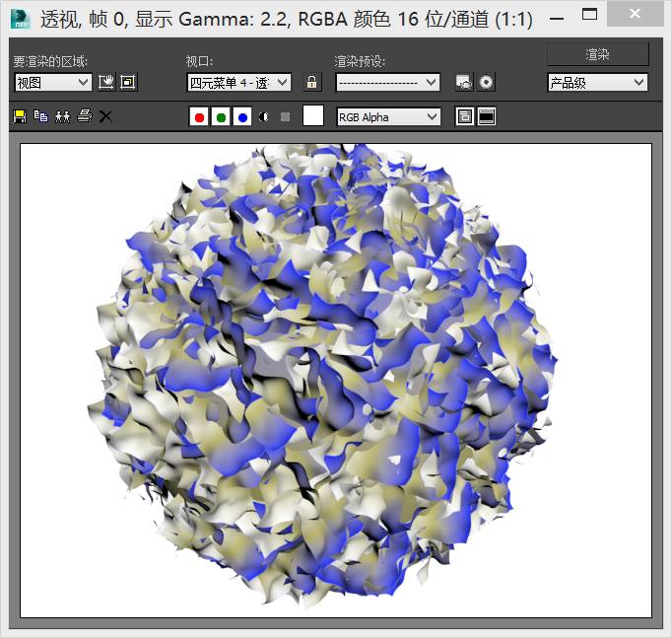Open the RGB Alpha channel dropdown

[x=388, y=116]
